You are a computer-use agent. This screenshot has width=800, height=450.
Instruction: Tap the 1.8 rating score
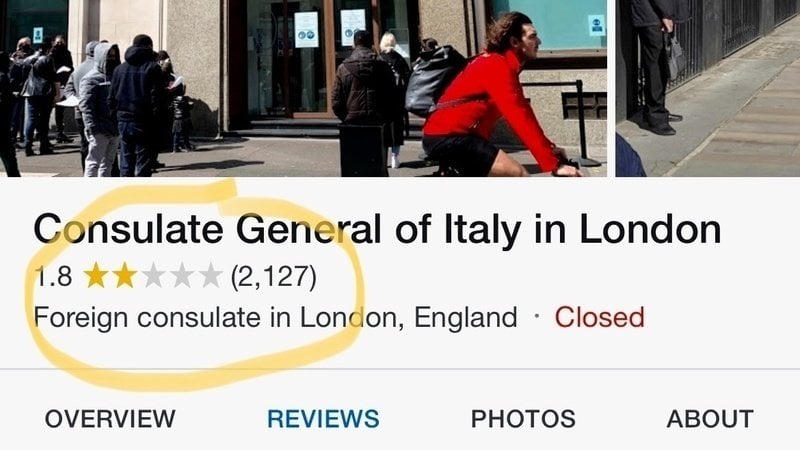[x=53, y=277]
